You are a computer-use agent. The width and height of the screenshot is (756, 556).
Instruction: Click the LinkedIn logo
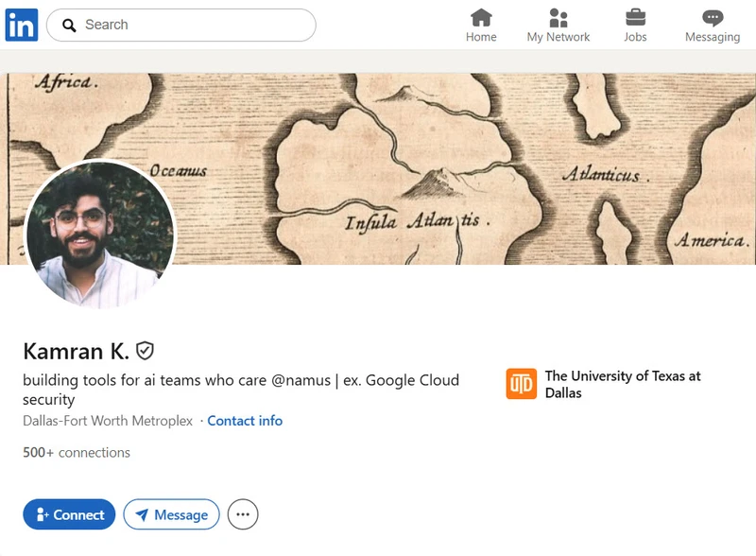(21, 23)
